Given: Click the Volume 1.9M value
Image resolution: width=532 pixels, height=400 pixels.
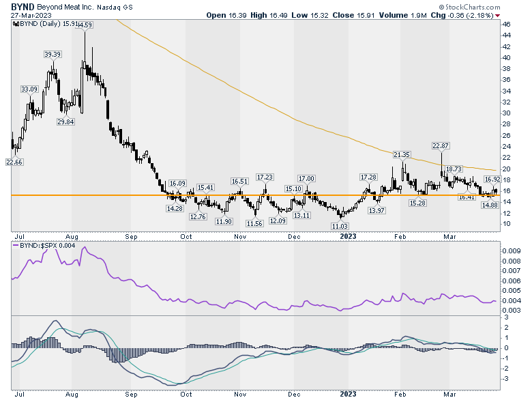Looking at the screenshot, I should [x=402, y=15].
